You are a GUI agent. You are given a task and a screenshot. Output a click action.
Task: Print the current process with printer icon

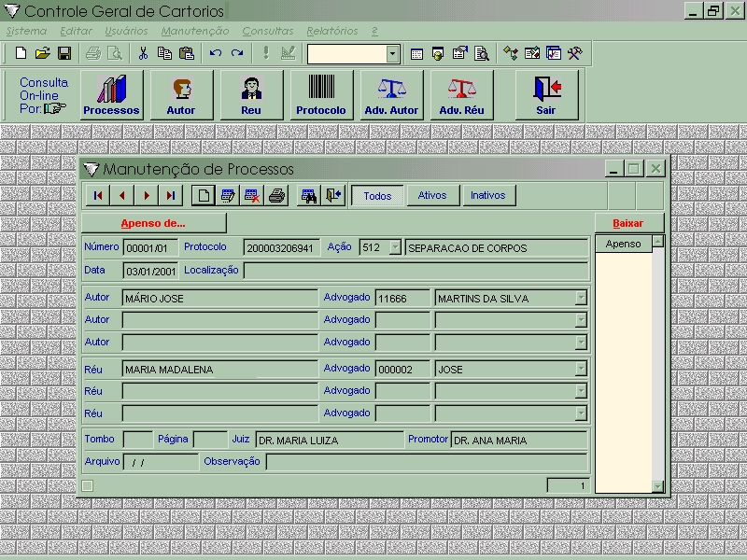(x=277, y=196)
